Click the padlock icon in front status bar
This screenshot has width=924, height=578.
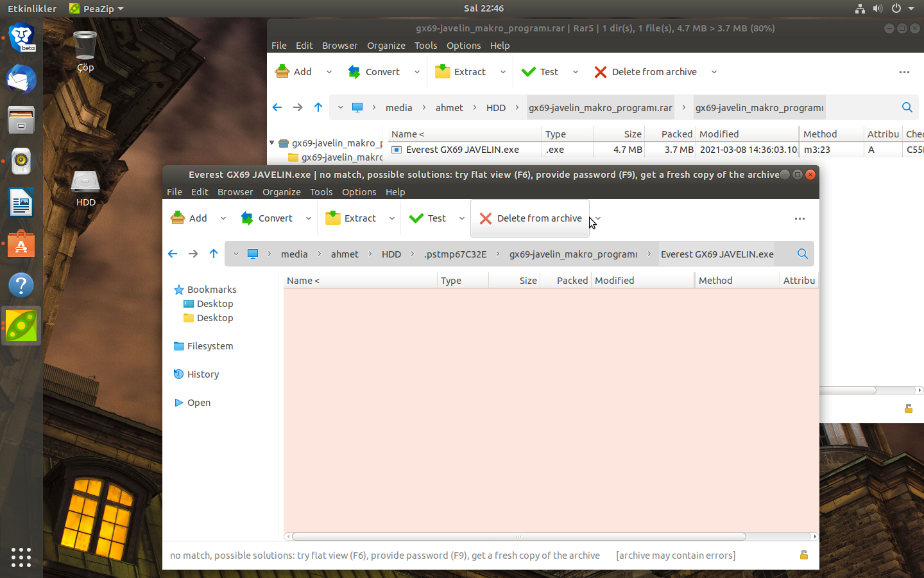pos(804,556)
